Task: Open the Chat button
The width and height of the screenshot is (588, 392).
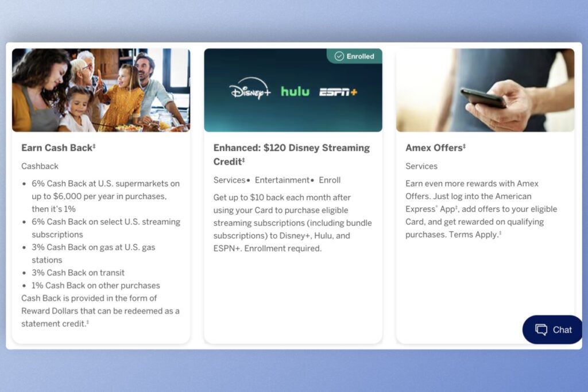Action: point(552,329)
